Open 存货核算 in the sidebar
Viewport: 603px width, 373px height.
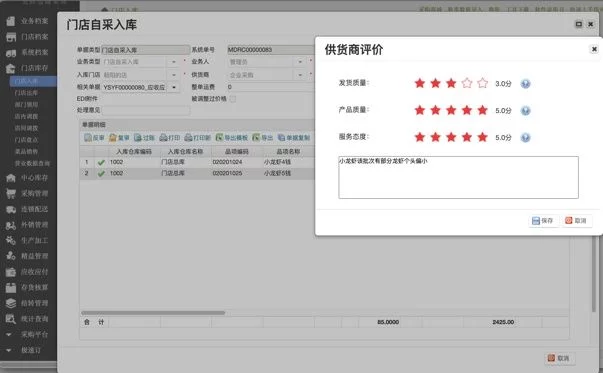pyautogui.click(x=28, y=288)
